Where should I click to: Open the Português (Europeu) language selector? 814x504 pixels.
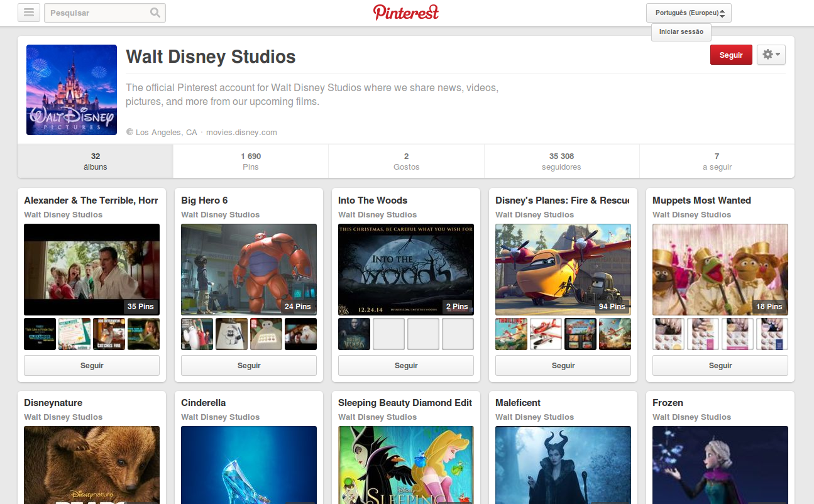point(689,13)
